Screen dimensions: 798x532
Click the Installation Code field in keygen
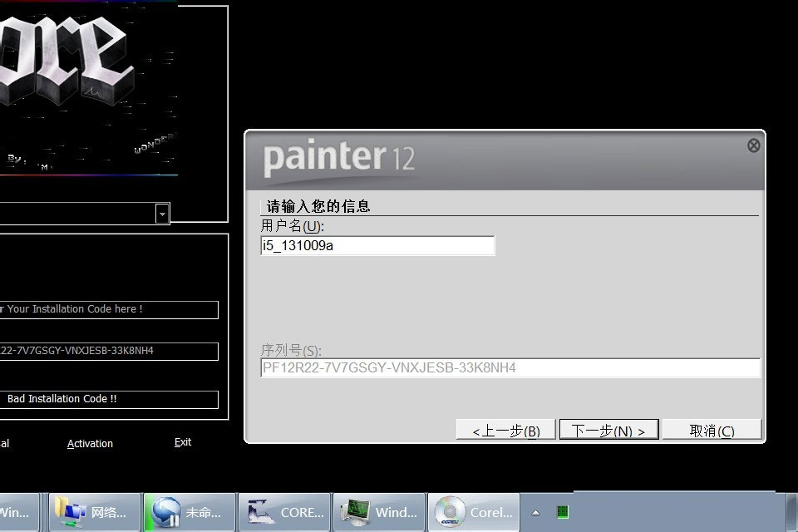tap(109, 309)
